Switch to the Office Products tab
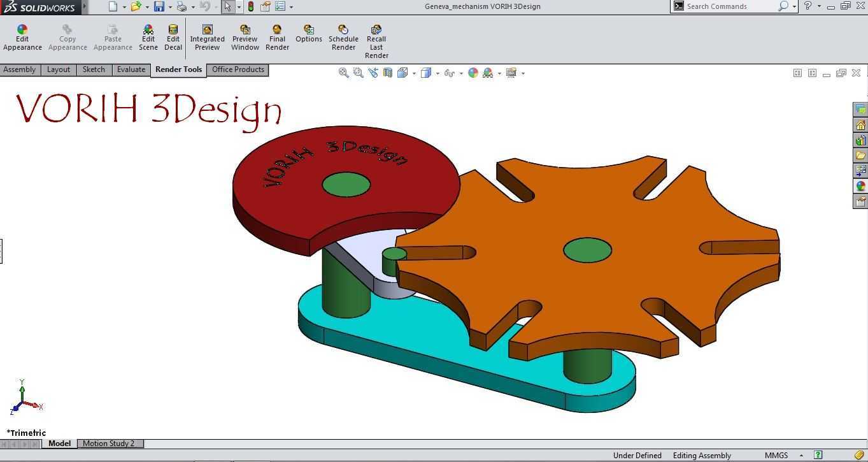868x462 pixels. [x=238, y=69]
